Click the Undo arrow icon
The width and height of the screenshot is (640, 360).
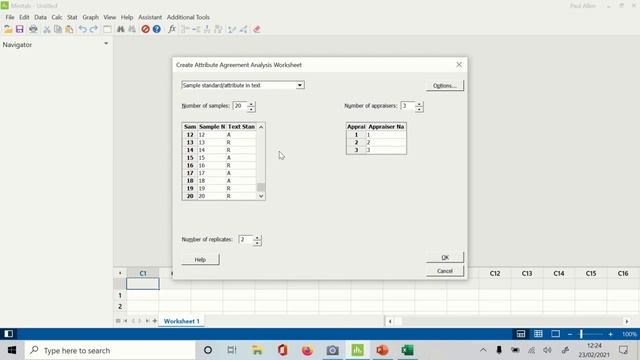click(82, 29)
